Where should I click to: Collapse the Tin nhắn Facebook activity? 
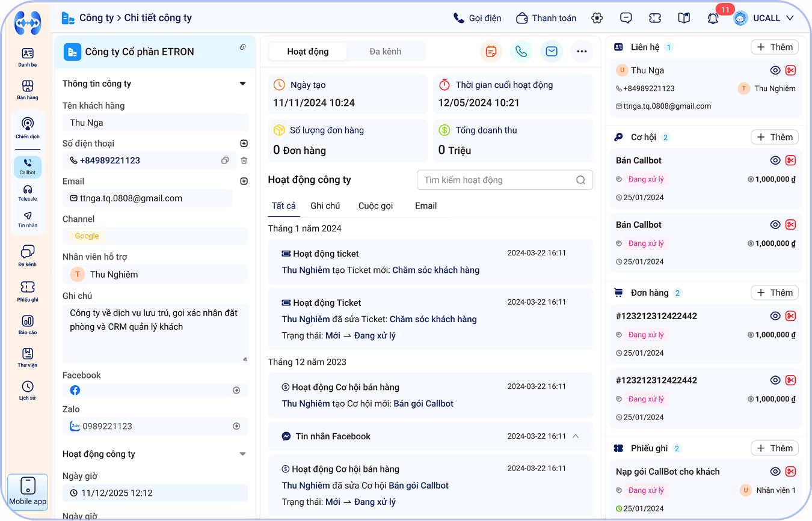[x=576, y=436]
